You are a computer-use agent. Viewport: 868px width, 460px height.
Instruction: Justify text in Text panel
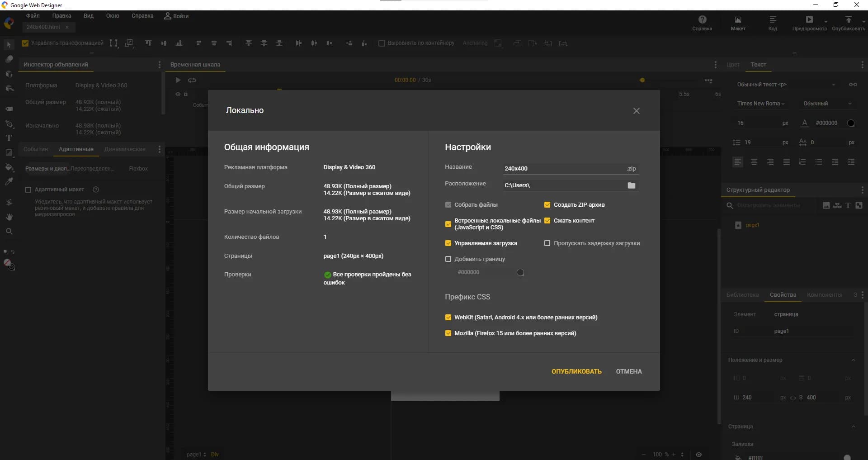coord(786,162)
